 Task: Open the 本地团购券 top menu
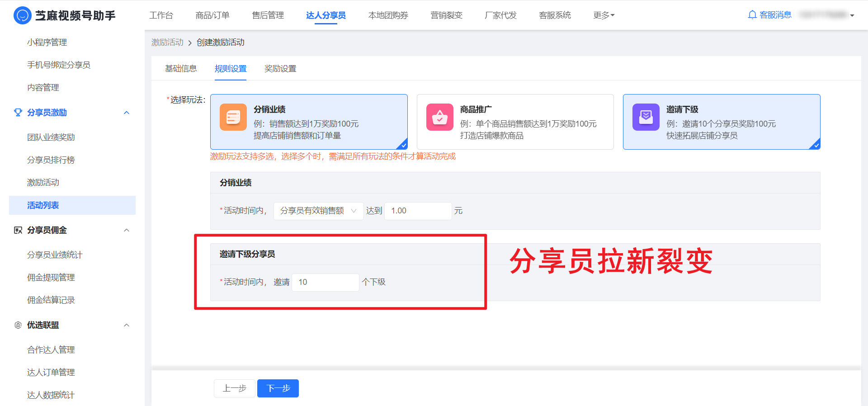[388, 15]
